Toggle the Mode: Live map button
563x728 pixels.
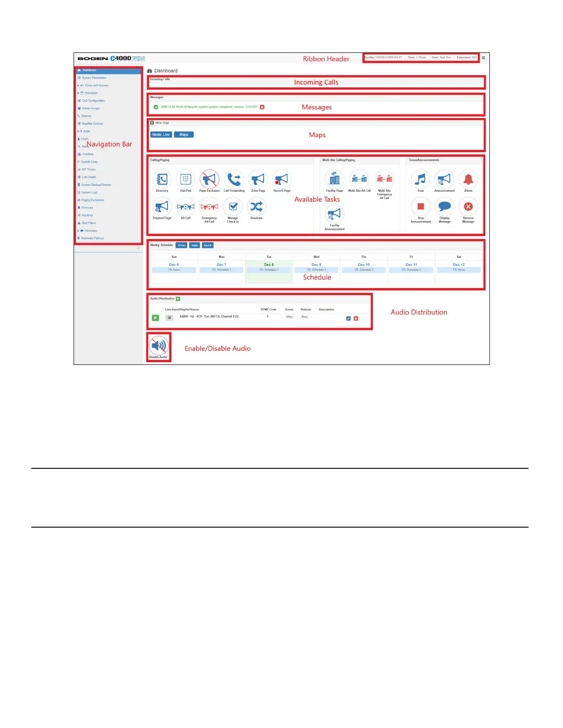click(161, 135)
